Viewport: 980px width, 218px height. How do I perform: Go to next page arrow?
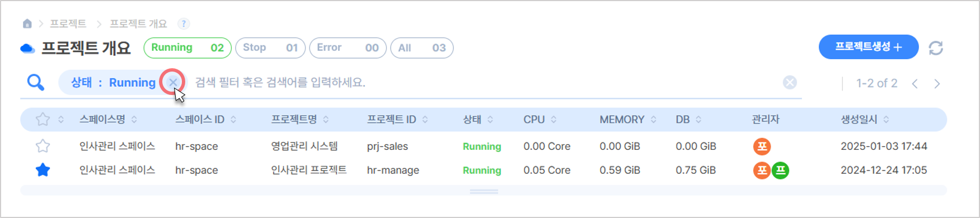click(x=937, y=84)
